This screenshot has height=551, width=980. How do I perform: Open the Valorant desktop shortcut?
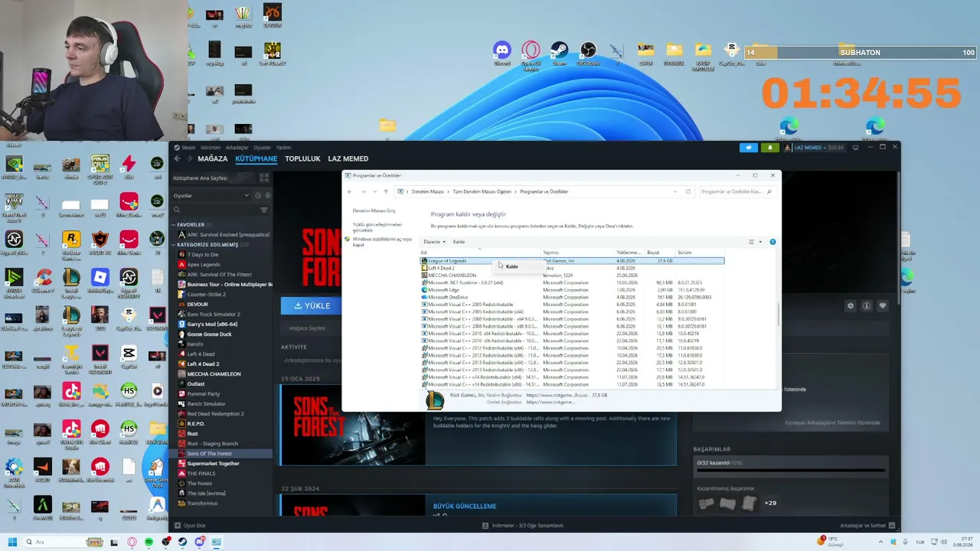point(156,318)
